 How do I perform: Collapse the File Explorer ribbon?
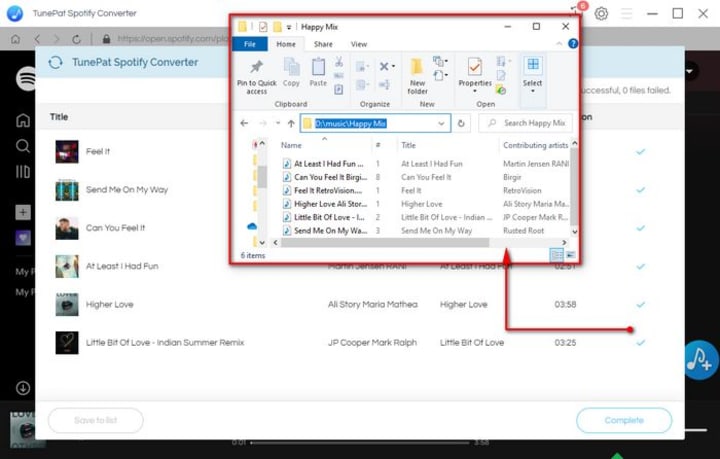(559, 44)
